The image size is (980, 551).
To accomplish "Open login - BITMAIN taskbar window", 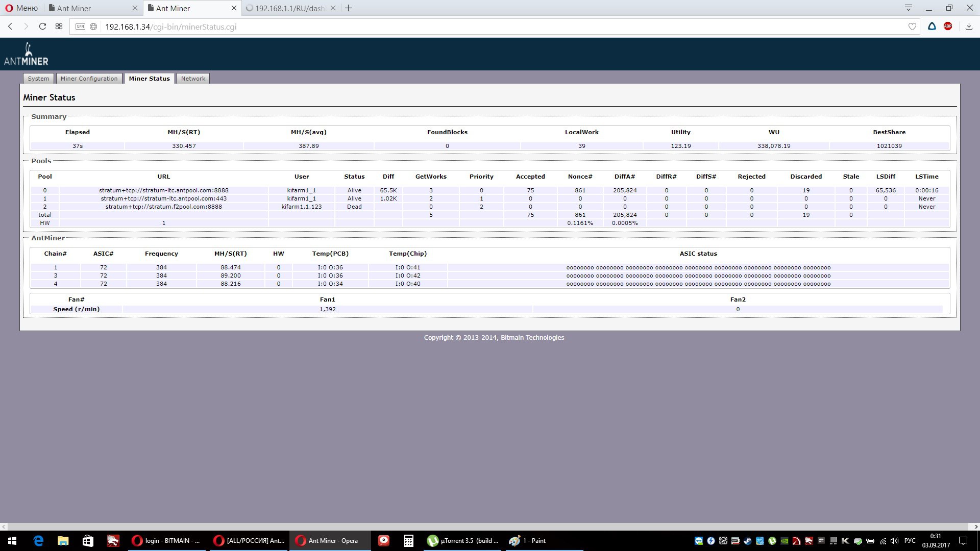I will point(166,541).
